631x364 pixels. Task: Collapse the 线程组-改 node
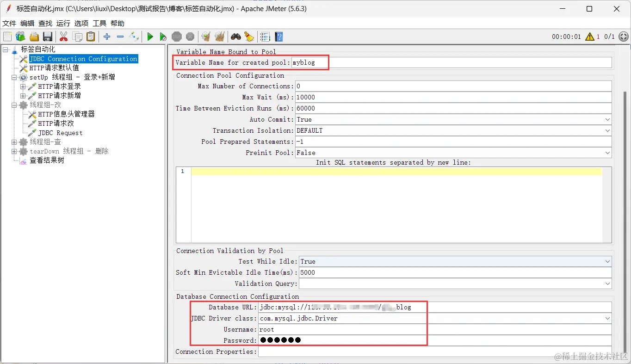pos(14,105)
